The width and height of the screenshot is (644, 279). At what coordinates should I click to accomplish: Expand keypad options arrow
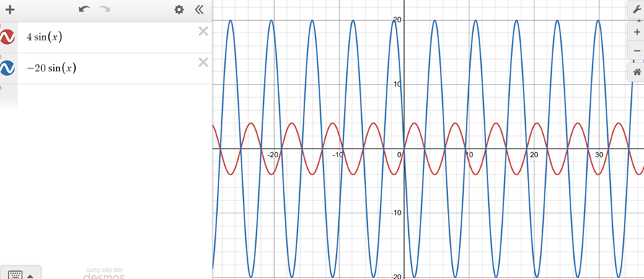pyautogui.click(x=30, y=276)
